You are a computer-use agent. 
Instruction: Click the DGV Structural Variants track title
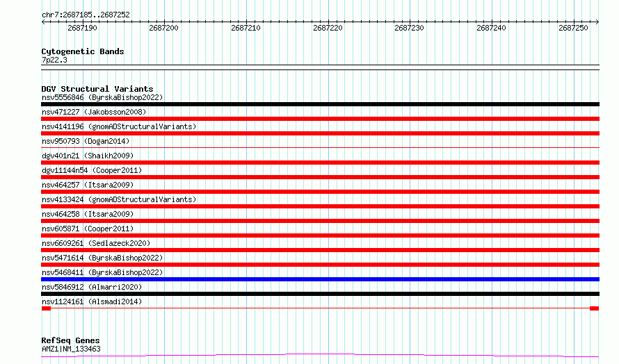97,89
